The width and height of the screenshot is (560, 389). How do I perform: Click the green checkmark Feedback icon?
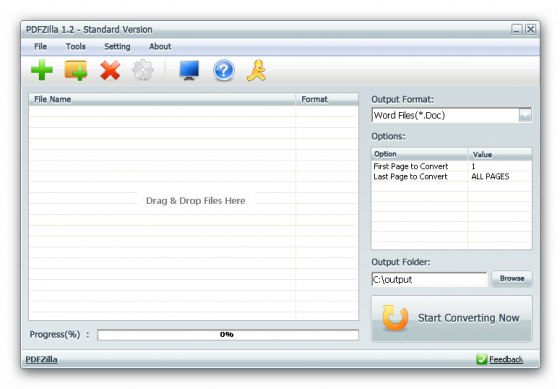point(481,359)
